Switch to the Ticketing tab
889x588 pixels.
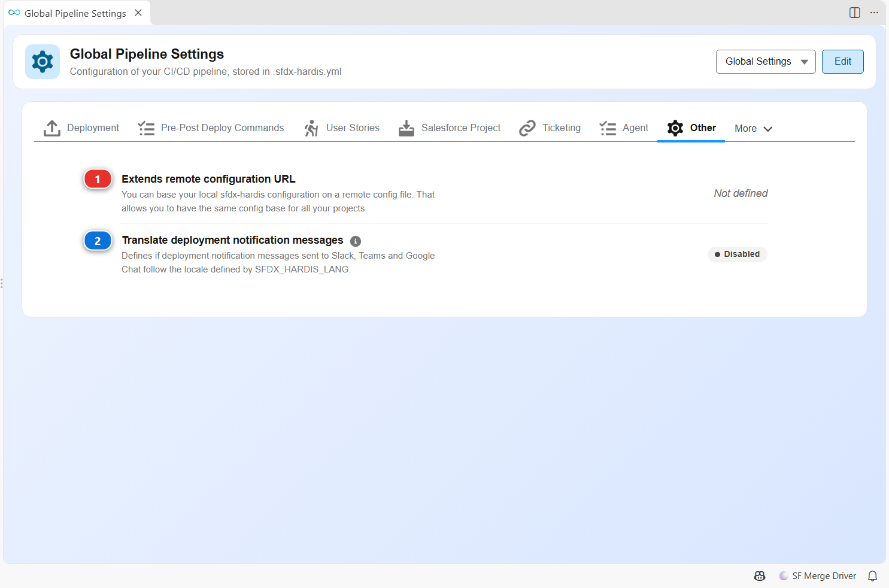tap(550, 128)
